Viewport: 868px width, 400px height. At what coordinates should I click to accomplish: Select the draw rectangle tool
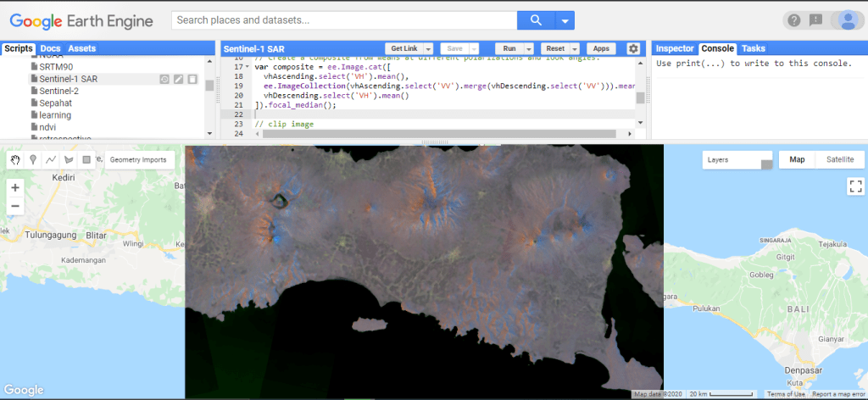pyautogui.click(x=86, y=159)
